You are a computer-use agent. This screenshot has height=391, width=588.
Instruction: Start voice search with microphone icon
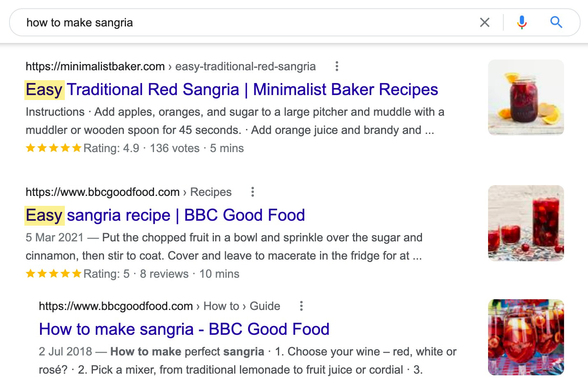coord(522,22)
